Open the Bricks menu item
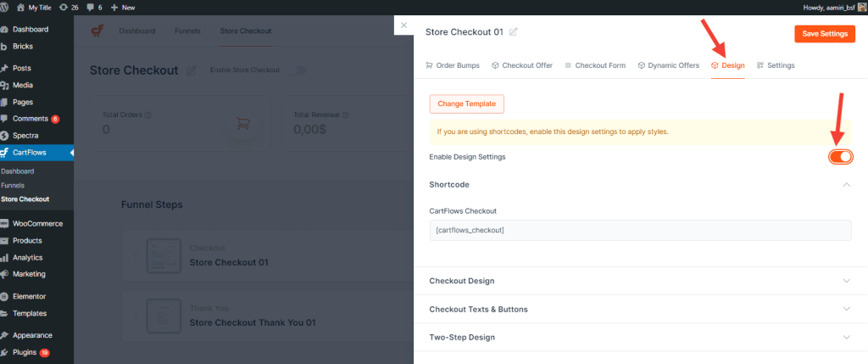Image resolution: width=868 pixels, height=364 pixels. [23, 47]
